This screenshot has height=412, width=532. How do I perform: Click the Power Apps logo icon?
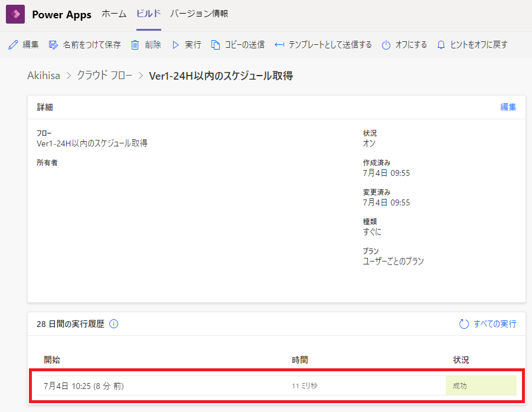(x=14, y=14)
